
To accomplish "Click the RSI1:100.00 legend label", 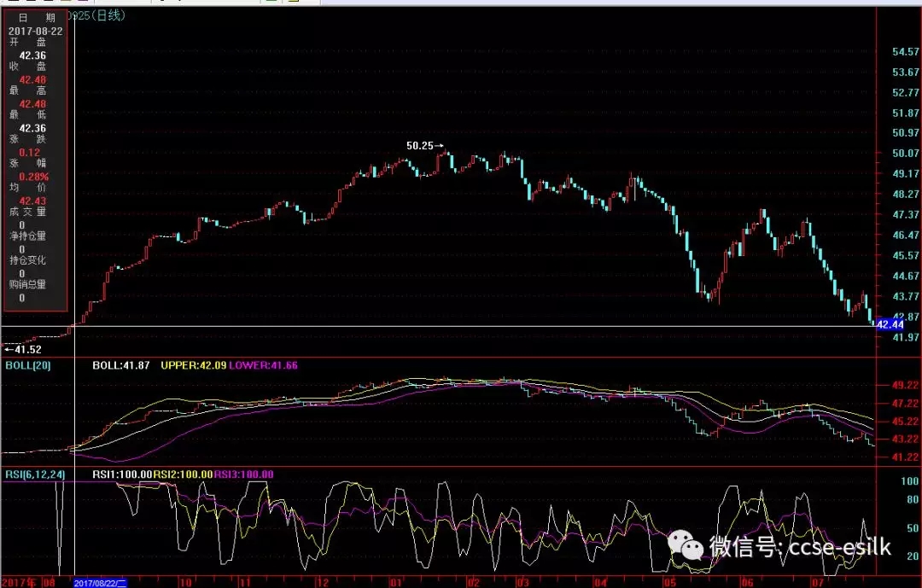I will point(122,474).
